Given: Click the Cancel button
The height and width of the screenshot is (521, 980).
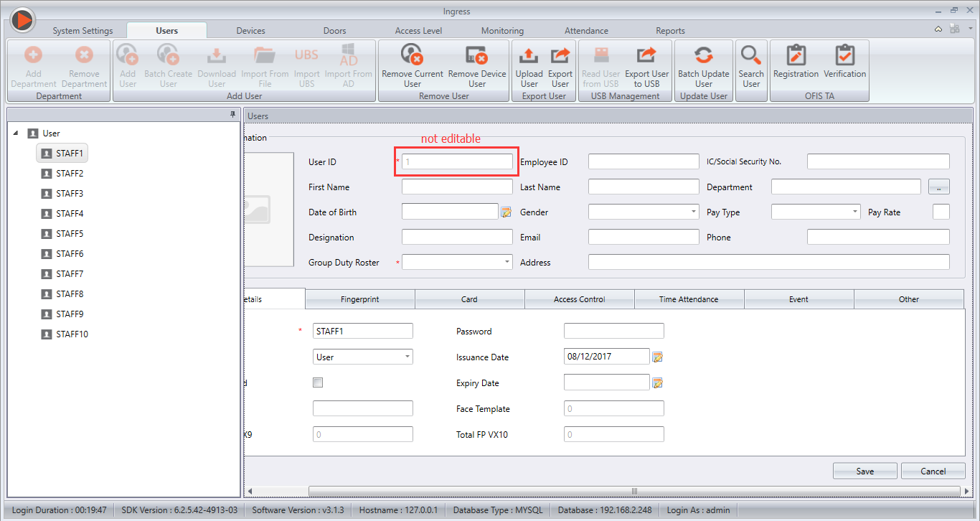Looking at the screenshot, I should pyautogui.click(x=933, y=471).
